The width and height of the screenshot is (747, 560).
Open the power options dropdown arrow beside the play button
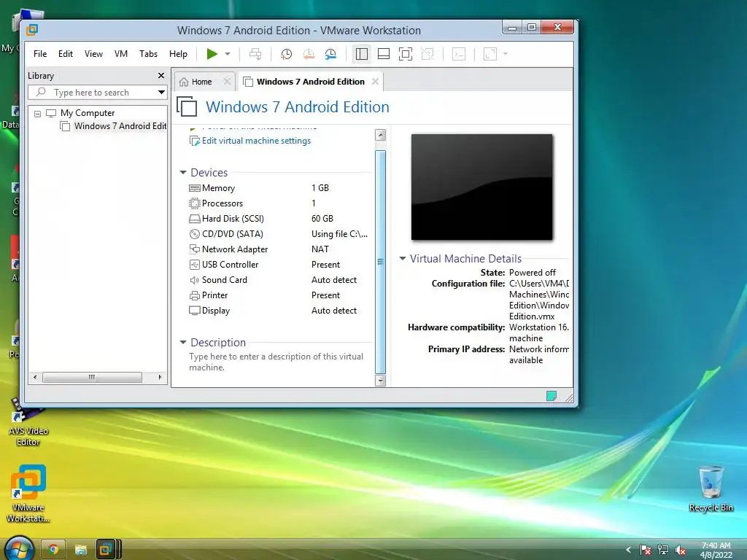coord(228,54)
